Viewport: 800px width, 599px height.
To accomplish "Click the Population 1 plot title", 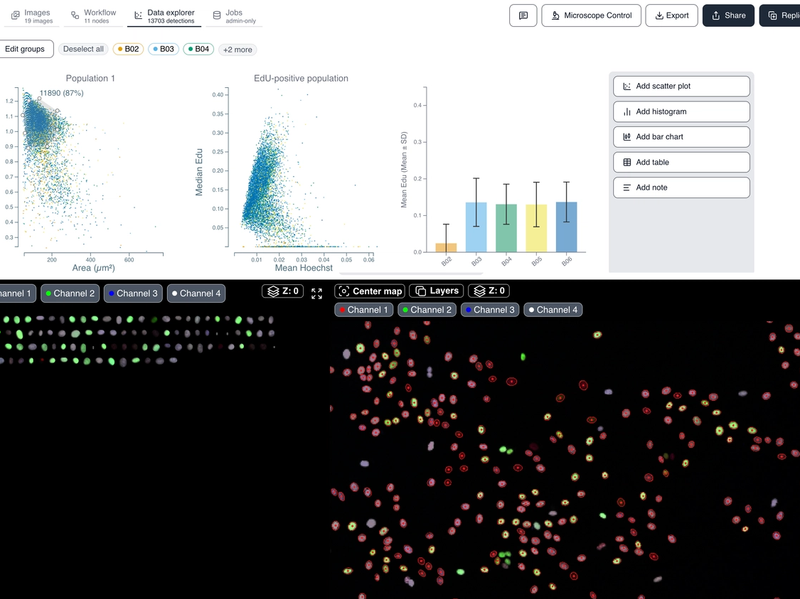I will pyautogui.click(x=90, y=78).
